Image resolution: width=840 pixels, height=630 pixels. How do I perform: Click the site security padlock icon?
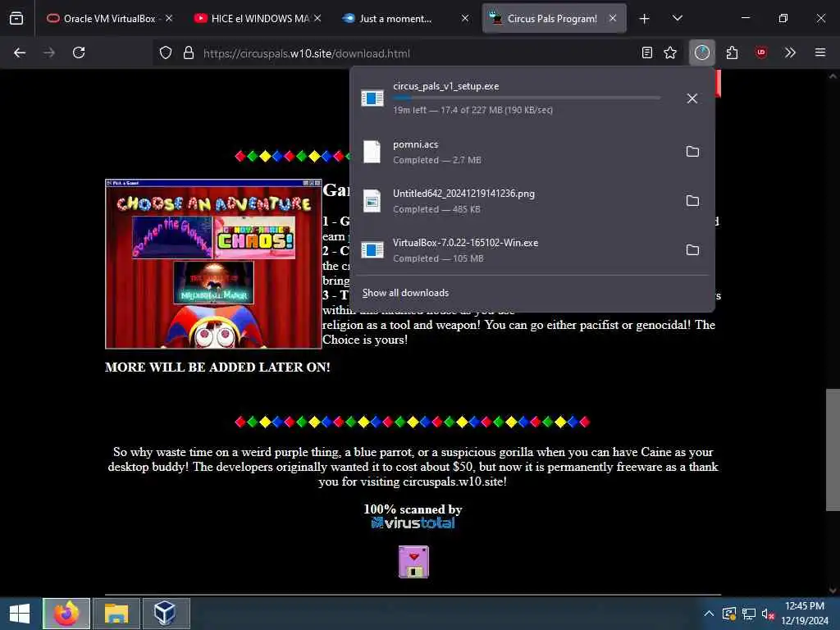pos(189,53)
